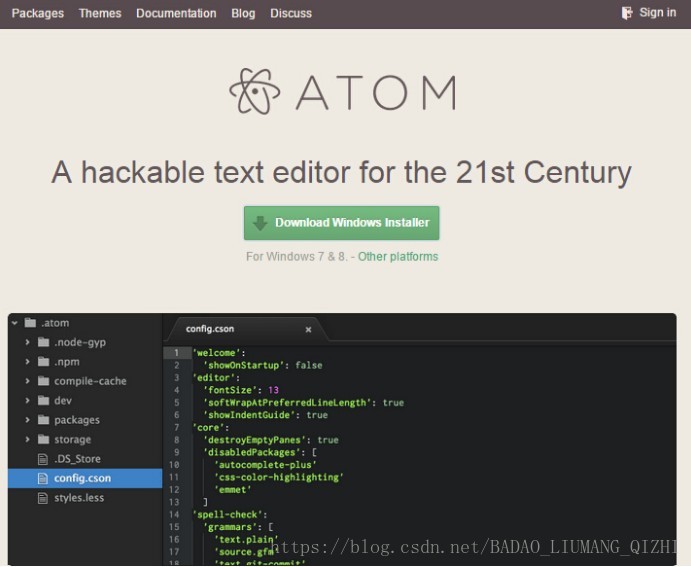Click the 'grammars' key in the editor
This screenshot has height=567, width=691.
tap(230, 527)
